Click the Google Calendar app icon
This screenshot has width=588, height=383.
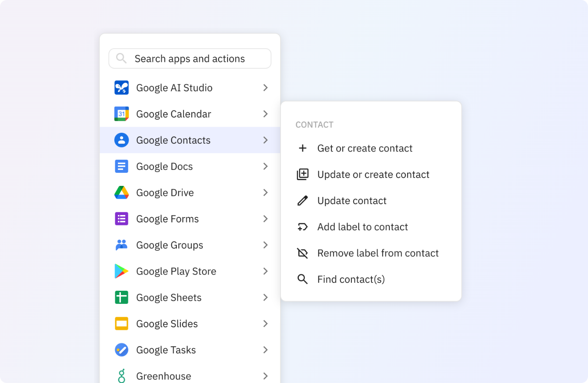(x=121, y=114)
